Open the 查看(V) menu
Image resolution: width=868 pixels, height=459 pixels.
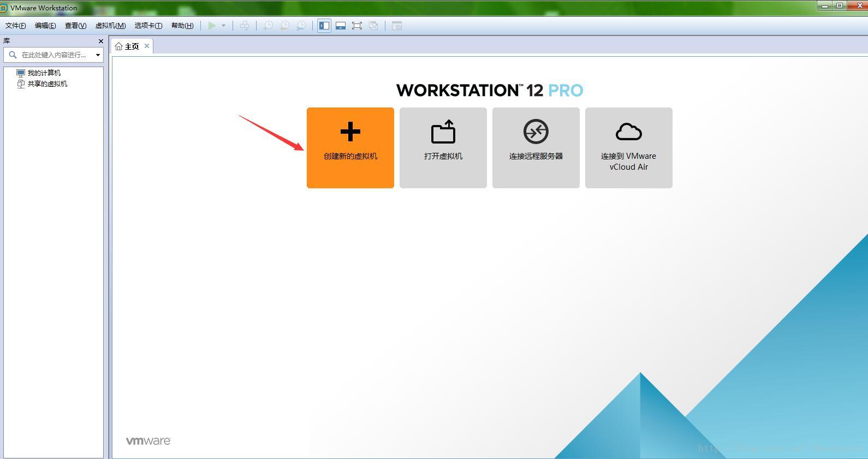point(75,26)
